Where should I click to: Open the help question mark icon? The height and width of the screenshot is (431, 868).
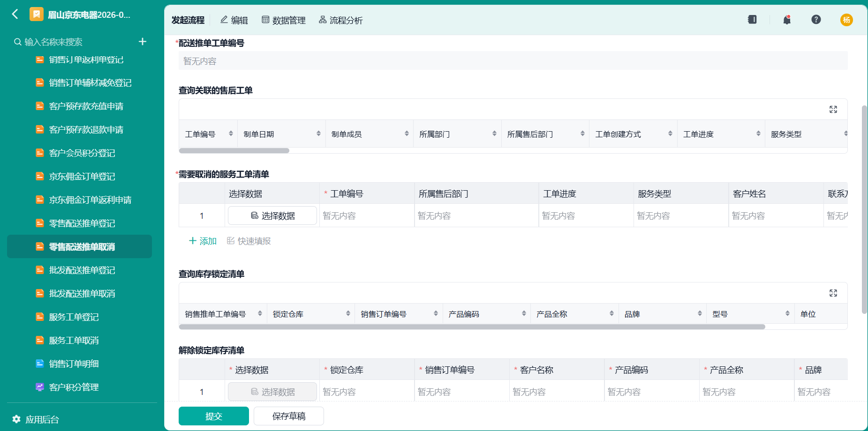point(816,20)
